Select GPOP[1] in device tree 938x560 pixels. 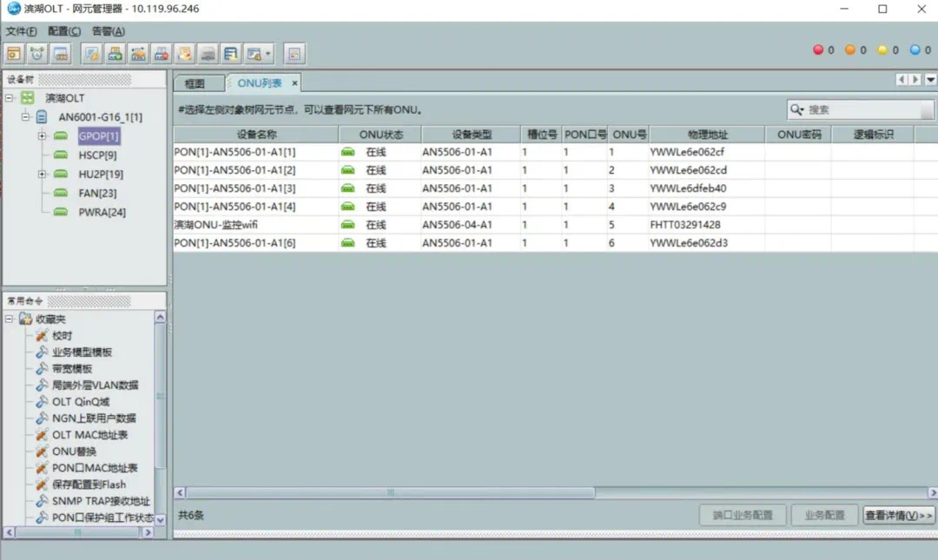(x=99, y=135)
